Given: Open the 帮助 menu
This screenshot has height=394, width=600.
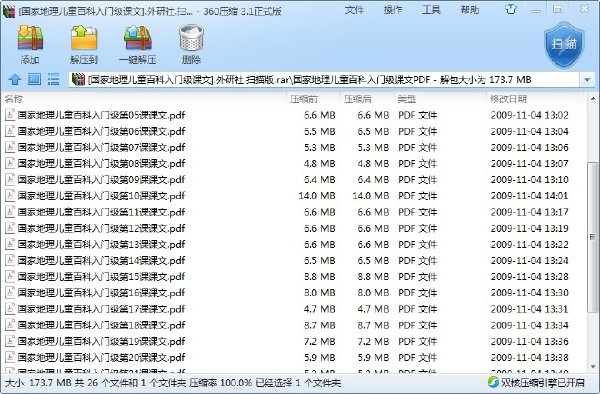Looking at the screenshot, I should click(470, 10).
